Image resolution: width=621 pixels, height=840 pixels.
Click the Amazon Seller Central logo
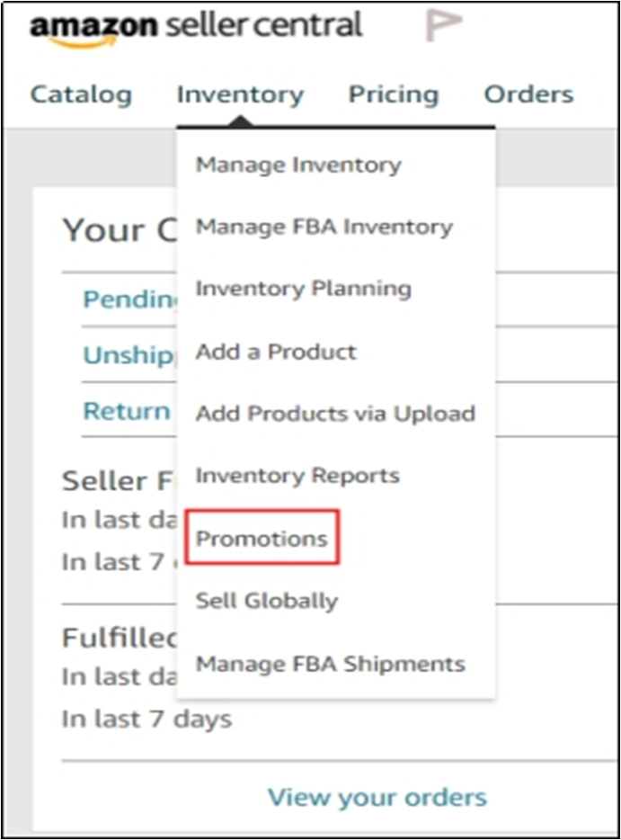click(196, 27)
